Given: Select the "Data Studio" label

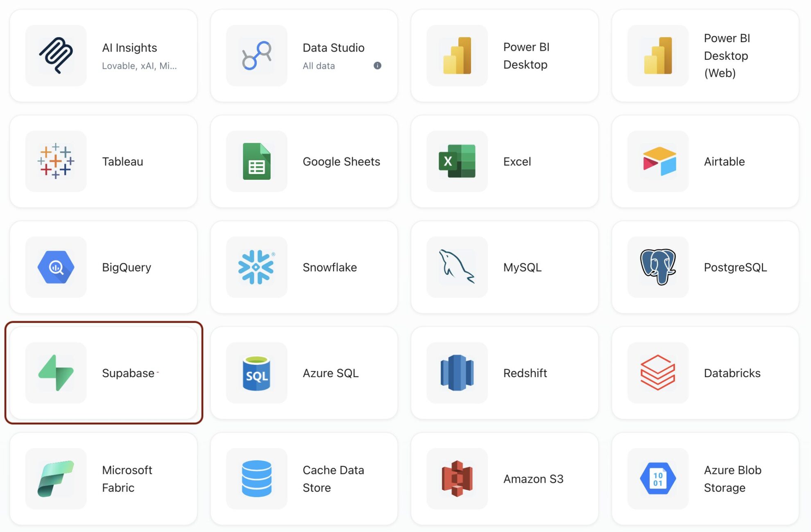Looking at the screenshot, I should (333, 48).
